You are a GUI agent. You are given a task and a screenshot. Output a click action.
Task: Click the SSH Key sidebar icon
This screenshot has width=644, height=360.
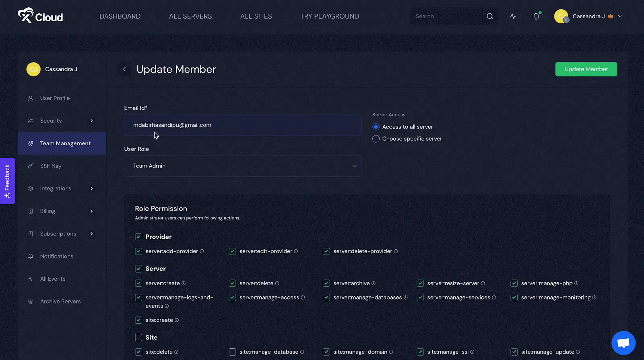point(31,166)
